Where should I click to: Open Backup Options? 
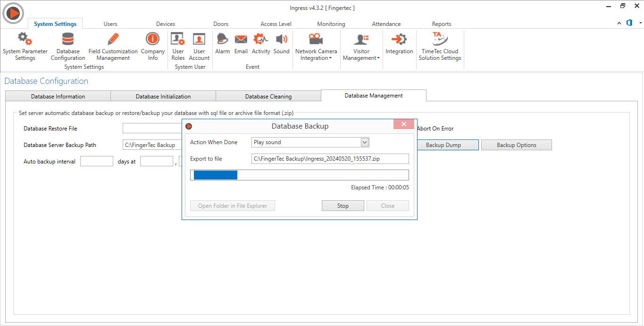(x=517, y=145)
